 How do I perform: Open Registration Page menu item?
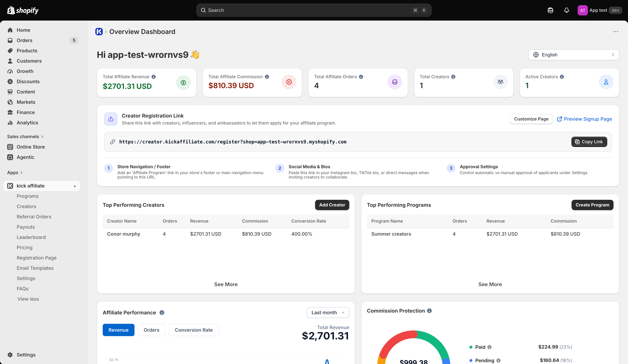36,258
